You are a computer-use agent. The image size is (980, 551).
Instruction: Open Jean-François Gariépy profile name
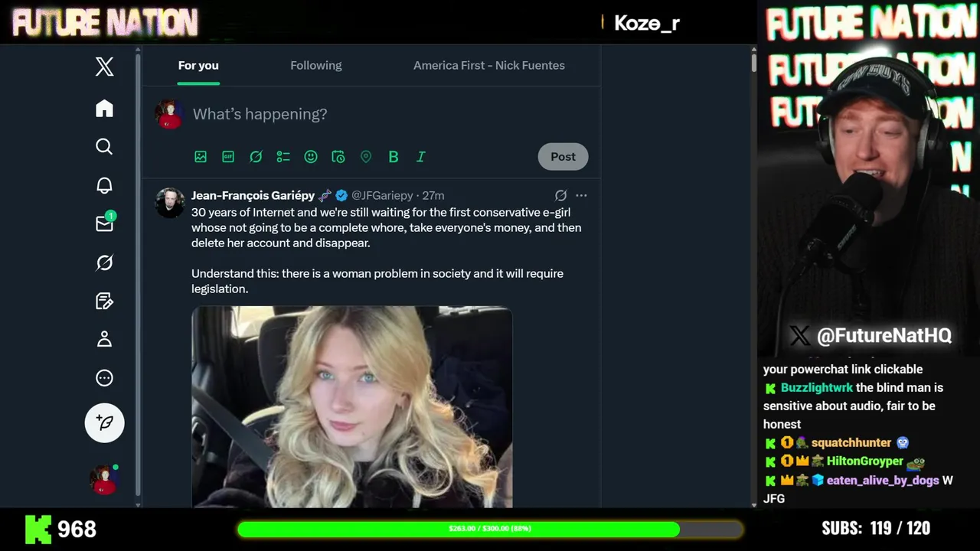[x=253, y=196]
